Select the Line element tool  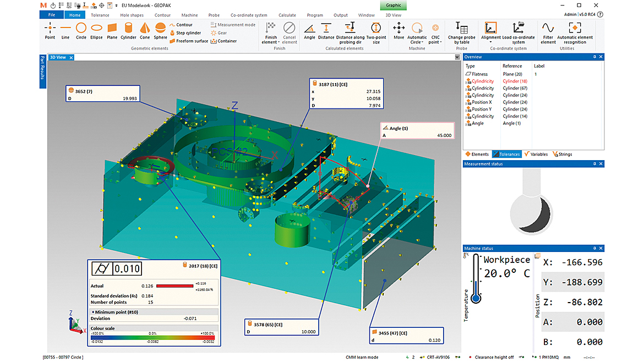point(66,31)
